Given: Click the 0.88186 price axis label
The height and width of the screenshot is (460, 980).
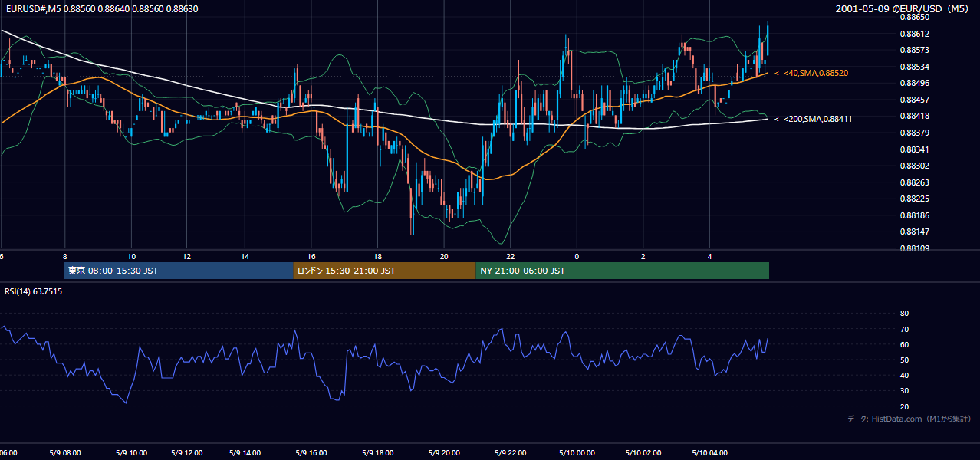Looking at the screenshot, I should (914, 216).
